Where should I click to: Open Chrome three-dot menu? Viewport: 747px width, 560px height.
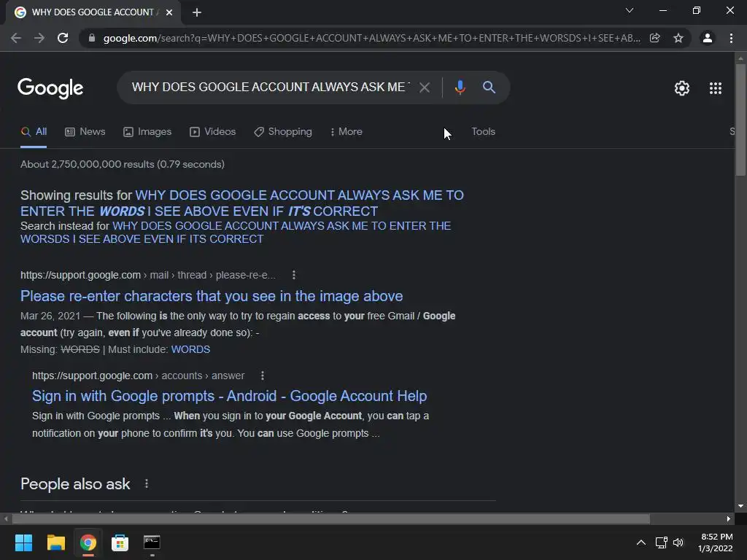[731, 38]
